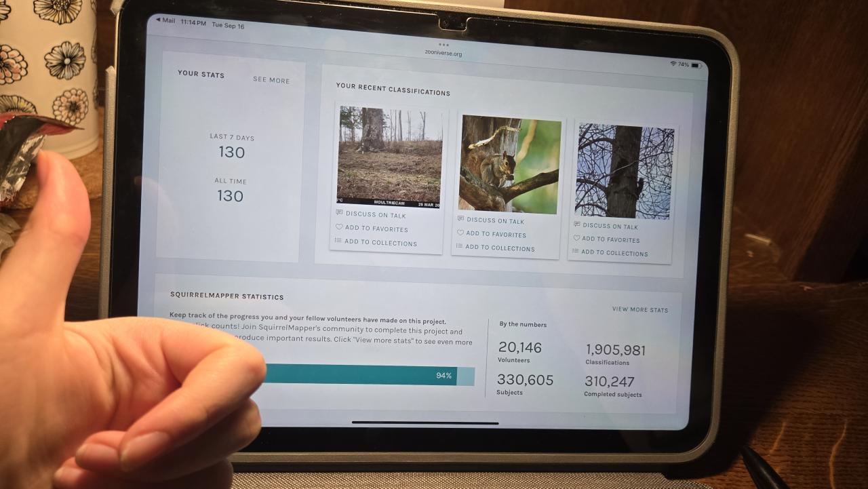The height and width of the screenshot is (489, 868).
Task: Click Add to Favorites under squirrel photo
Action: 496,234
